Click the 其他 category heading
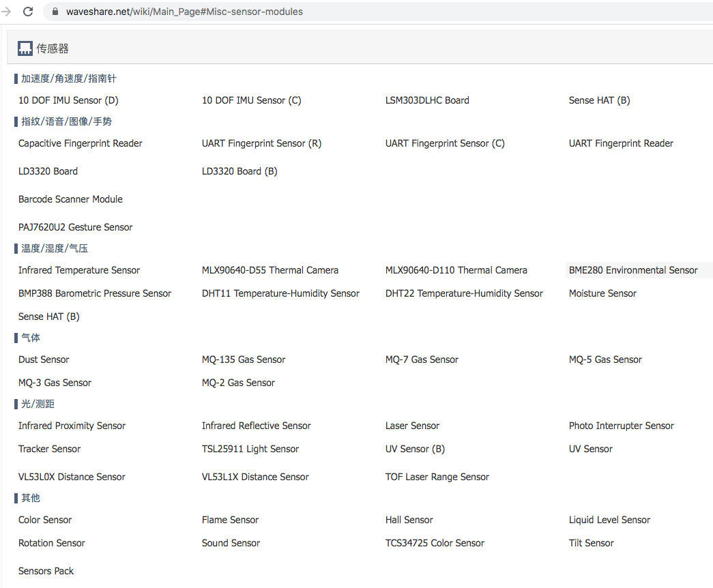 (x=31, y=498)
